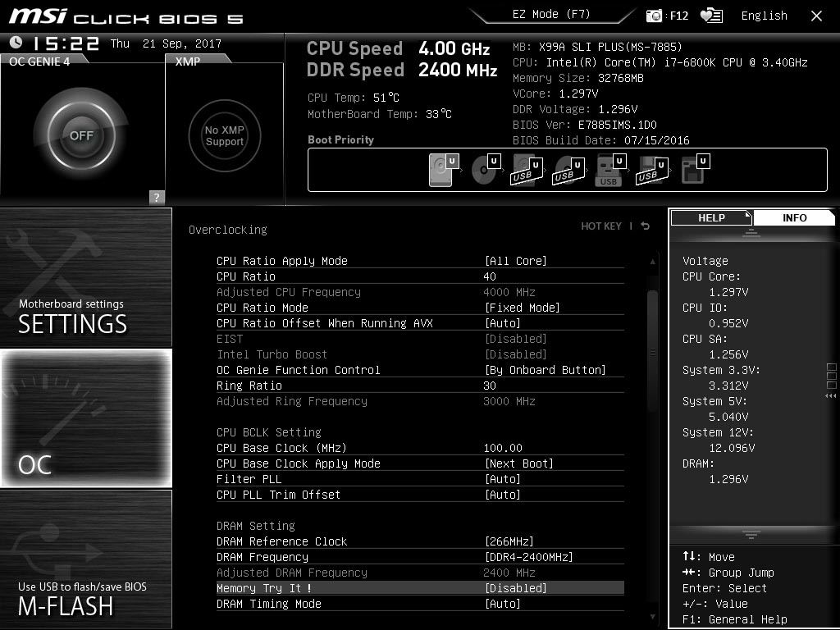Image resolution: width=840 pixels, height=630 pixels.
Task: Click the CPU Core 1.297V voltage reading
Action: pos(728,292)
